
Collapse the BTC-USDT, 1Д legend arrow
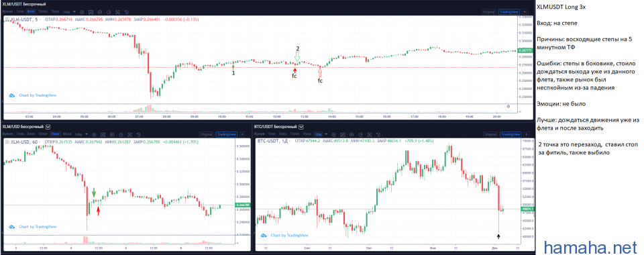click(290, 141)
